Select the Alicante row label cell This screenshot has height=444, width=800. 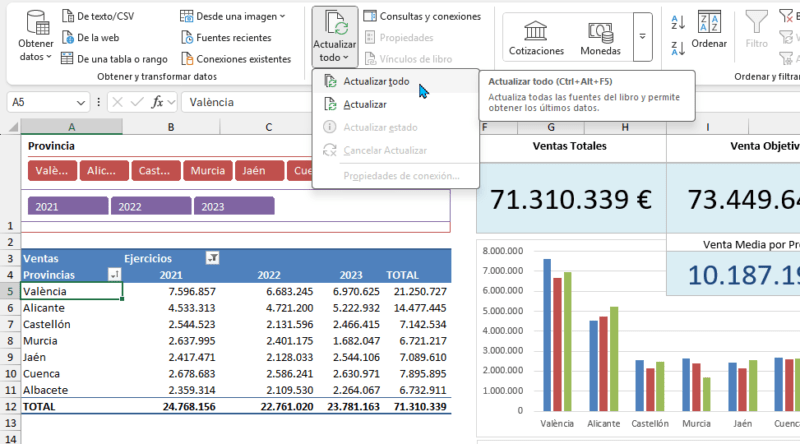(x=71, y=308)
